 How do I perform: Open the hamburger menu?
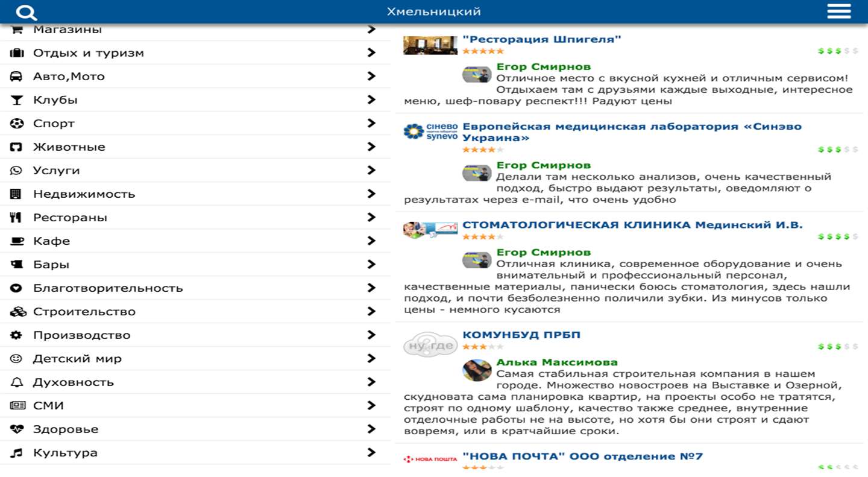[x=838, y=11]
